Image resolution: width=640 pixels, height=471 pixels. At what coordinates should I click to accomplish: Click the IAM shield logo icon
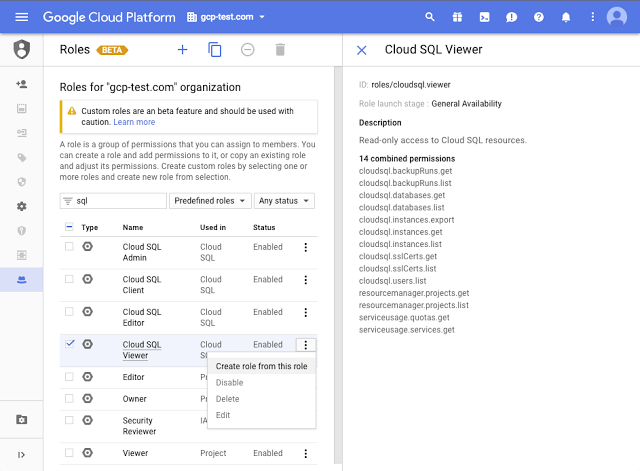(22, 49)
